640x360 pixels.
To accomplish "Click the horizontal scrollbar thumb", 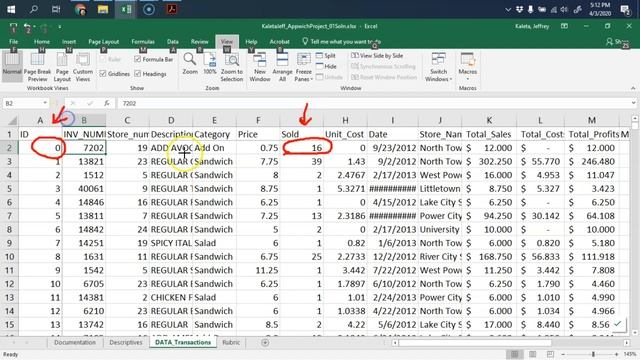I will (x=475, y=343).
